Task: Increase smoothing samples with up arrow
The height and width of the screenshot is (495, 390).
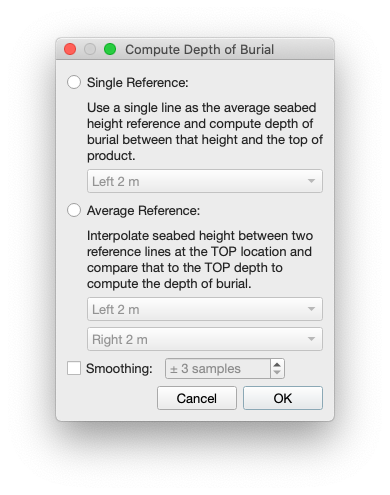Action: tap(277, 364)
